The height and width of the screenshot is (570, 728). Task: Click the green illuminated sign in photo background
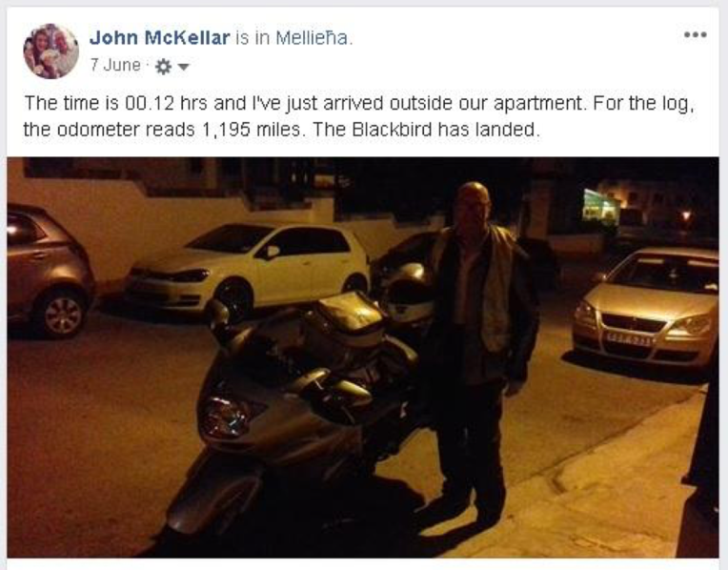pyautogui.click(x=600, y=205)
